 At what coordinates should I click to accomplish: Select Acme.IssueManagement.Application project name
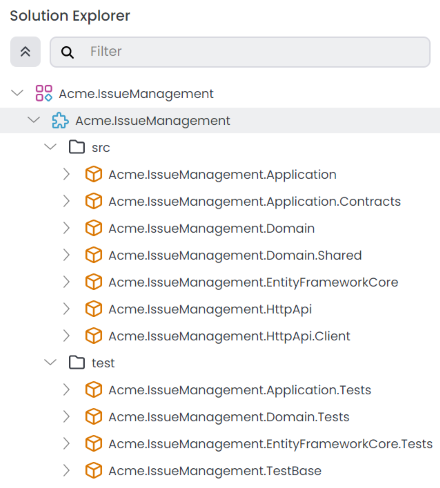tap(222, 175)
